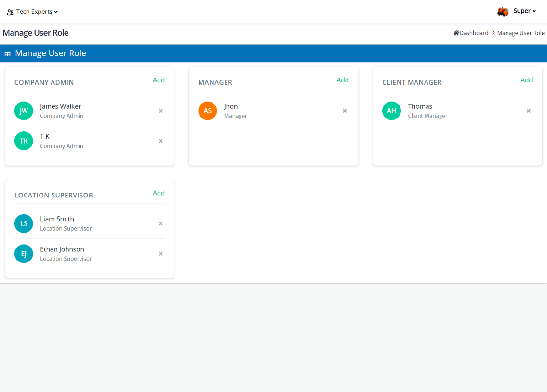This screenshot has height=392, width=547.
Task: Add a user to the Manager role
Action: click(x=343, y=80)
